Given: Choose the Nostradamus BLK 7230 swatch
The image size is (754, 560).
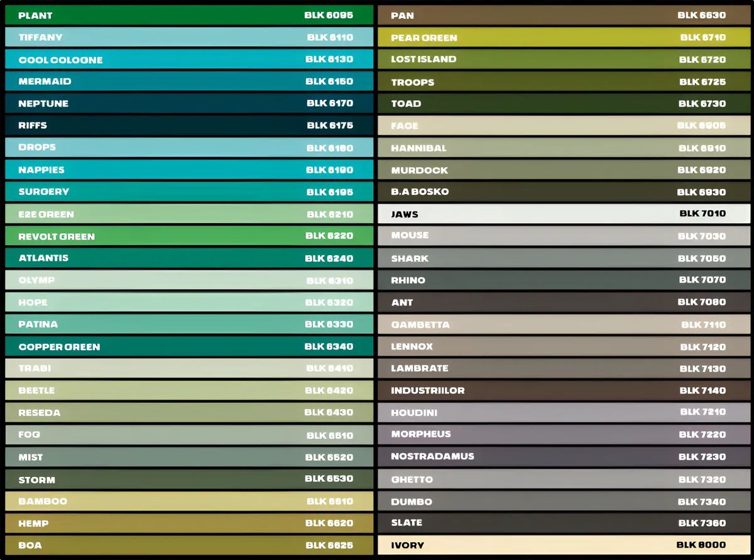Looking at the screenshot, I should 564,456.
